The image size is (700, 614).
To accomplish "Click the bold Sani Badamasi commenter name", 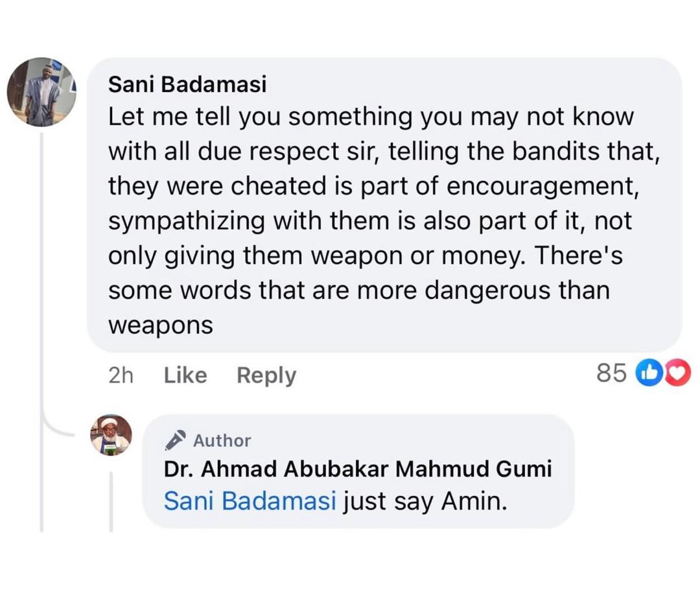I will pos(187,84).
